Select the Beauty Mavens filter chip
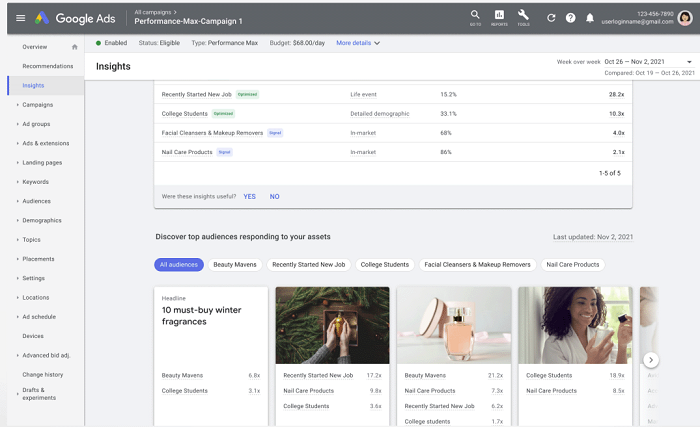This screenshot has width=700, height=427. pyautogui.click(x=235, y=264)
